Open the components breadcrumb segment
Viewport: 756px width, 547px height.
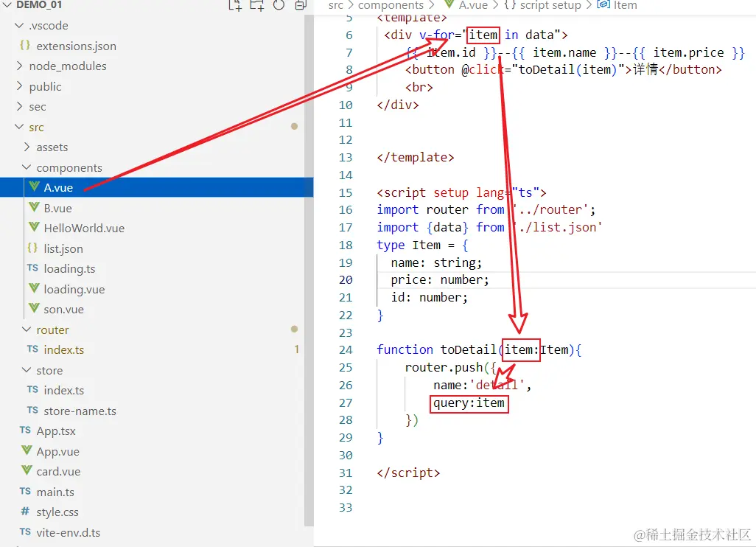(391, 5)
